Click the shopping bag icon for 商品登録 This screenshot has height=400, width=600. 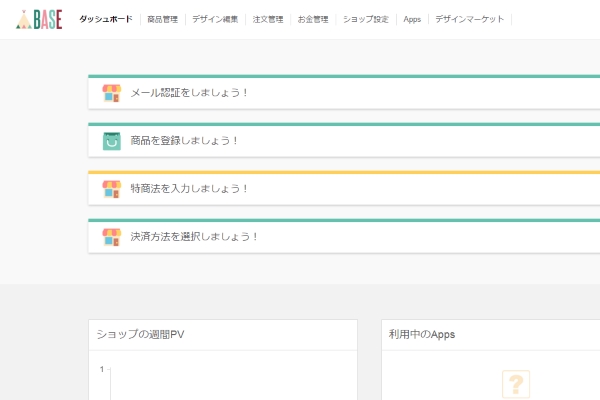point(111,141)
